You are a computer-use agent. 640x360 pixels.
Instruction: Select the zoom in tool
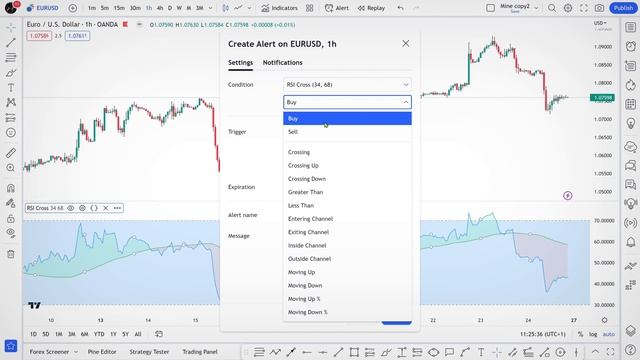point(11,168)
